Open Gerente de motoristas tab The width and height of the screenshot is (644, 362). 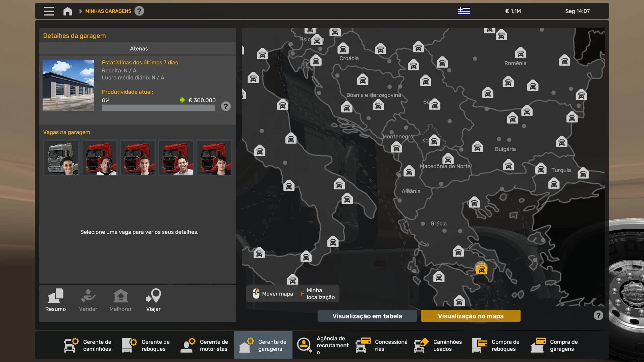[205, 345]
